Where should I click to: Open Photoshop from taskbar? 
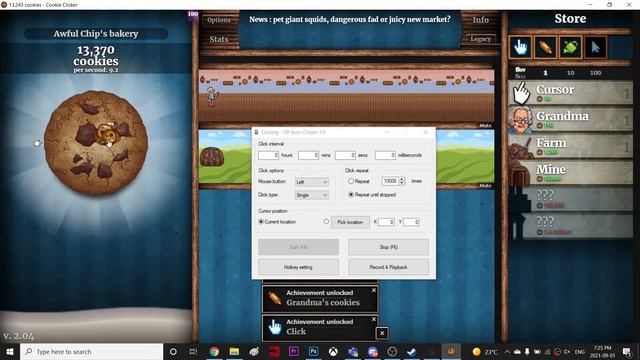pyautogui.click(x=313, y=351)
